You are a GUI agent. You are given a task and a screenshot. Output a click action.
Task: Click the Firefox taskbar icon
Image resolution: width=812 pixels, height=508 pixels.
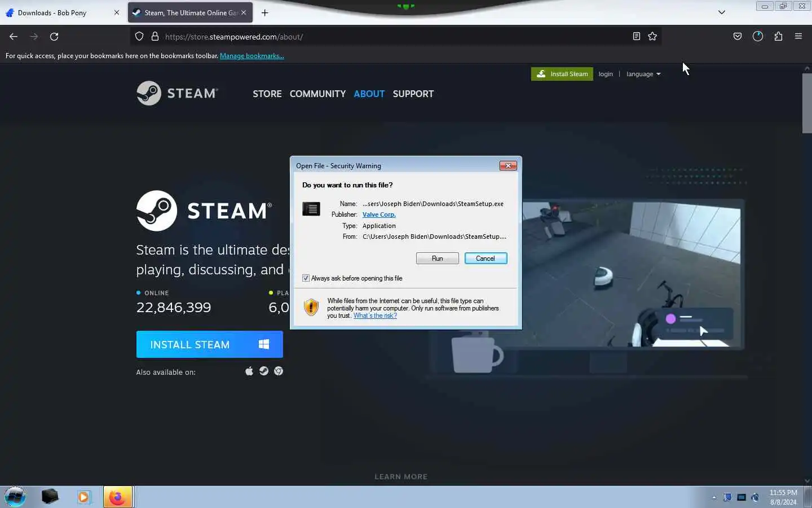coord(117,497)
